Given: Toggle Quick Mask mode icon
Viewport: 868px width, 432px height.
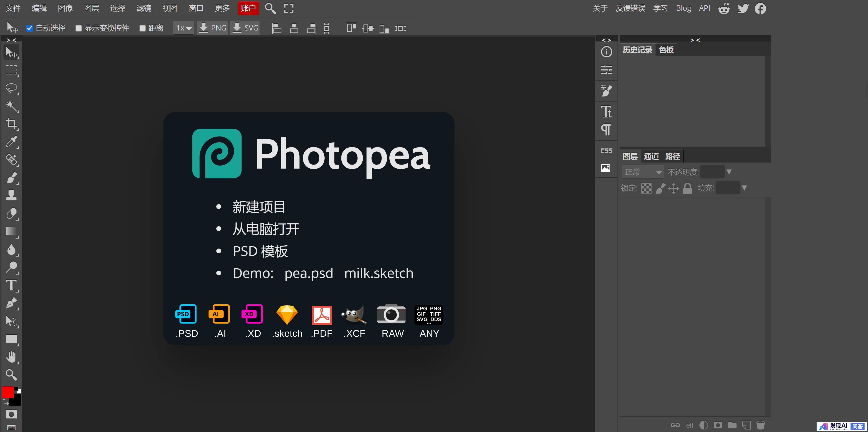Looking at the screenshot, I should [x=11, y=414].
